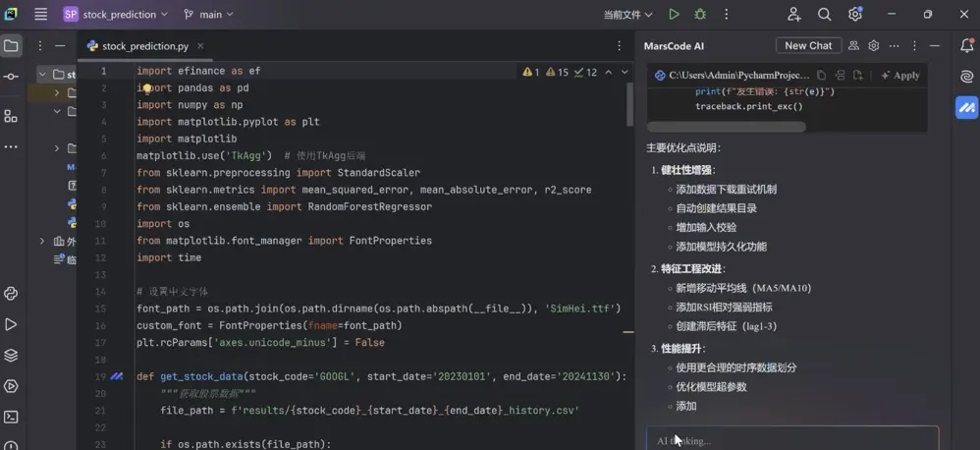Click the warnings indicator showing 15
Image resolution: width=980 pixels, height=450 pixels.
tap(557, 73)
